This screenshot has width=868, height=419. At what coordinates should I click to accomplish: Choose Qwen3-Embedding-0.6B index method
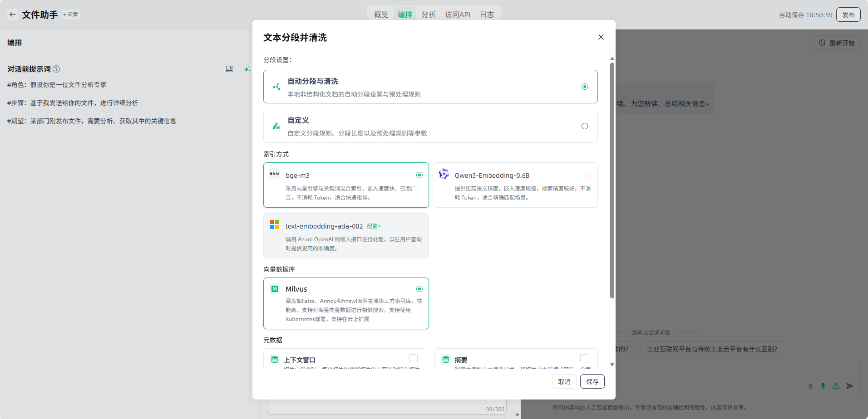588,175
